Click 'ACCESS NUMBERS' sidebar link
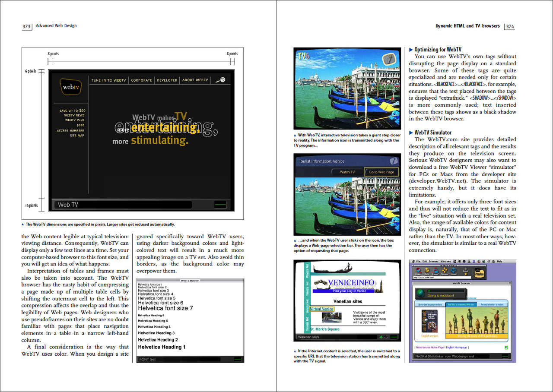 pos(70,131)
